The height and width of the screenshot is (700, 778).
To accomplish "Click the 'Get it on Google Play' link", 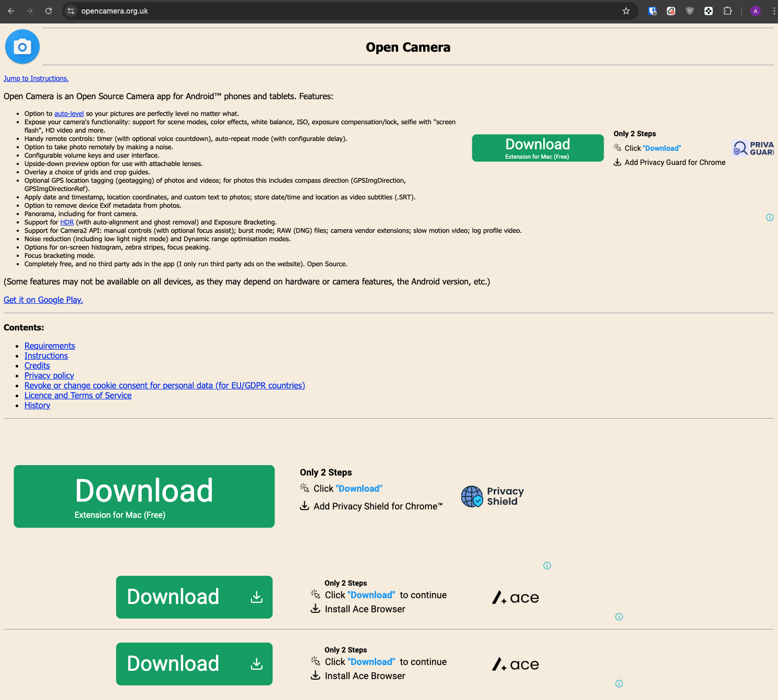I will tap(43, 300).
